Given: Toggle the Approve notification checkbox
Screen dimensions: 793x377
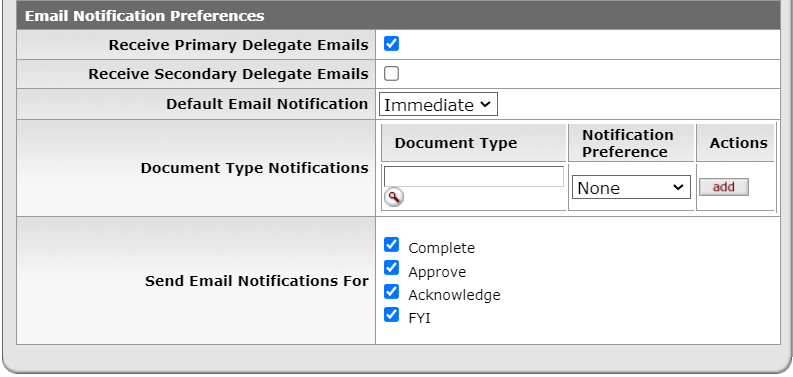Looking at the screenshot, I should 391,268.
